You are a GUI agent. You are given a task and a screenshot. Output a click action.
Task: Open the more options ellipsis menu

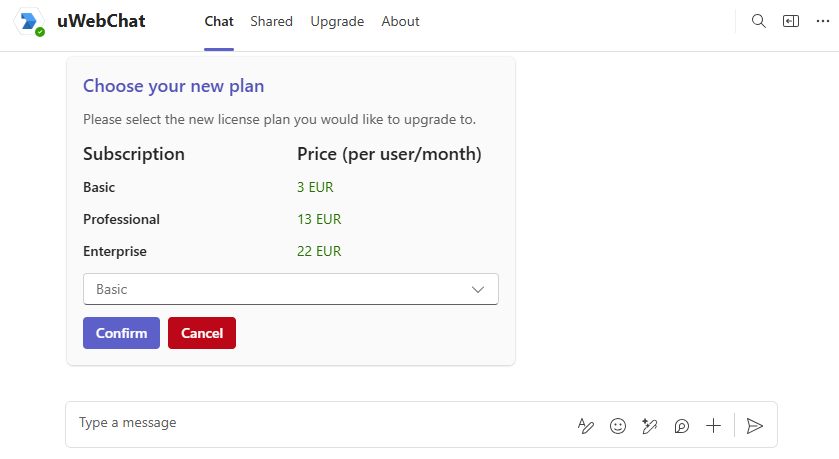[822, 21]
